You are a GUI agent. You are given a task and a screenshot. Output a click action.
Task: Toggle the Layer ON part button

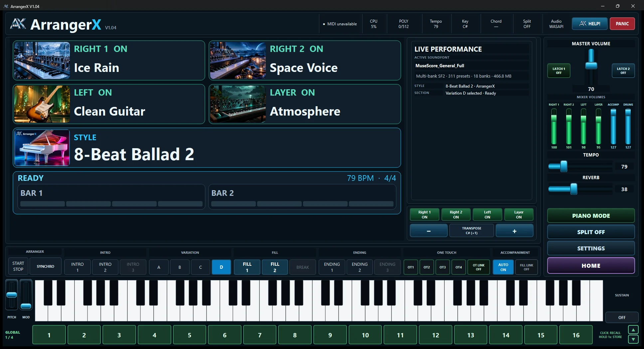click(x=519, y=214)
